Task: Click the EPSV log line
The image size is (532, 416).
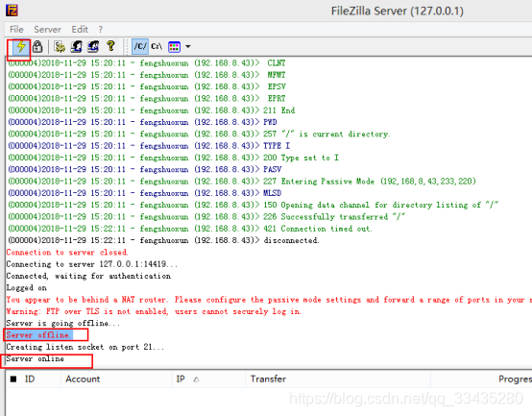Action: (147, 86)
